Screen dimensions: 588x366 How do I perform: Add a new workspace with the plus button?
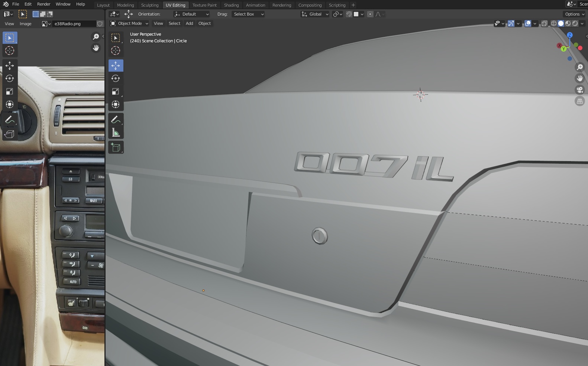[353, 5]
